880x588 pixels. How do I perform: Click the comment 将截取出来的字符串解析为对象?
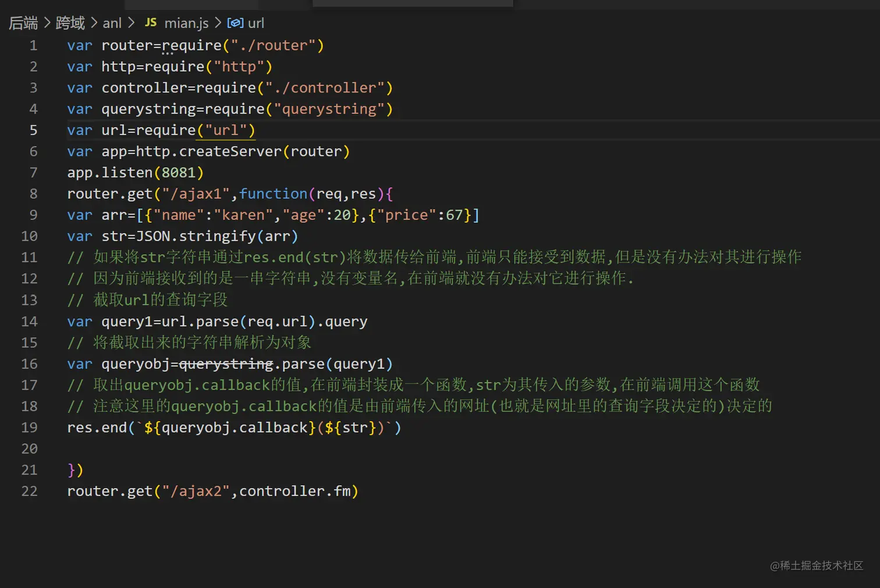[189, 343]
